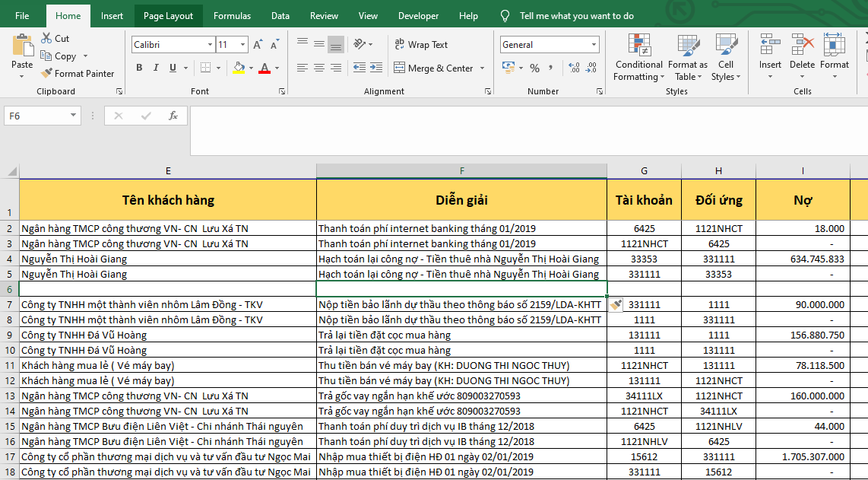Increase font size with the larger A icon

coord(258,45)
